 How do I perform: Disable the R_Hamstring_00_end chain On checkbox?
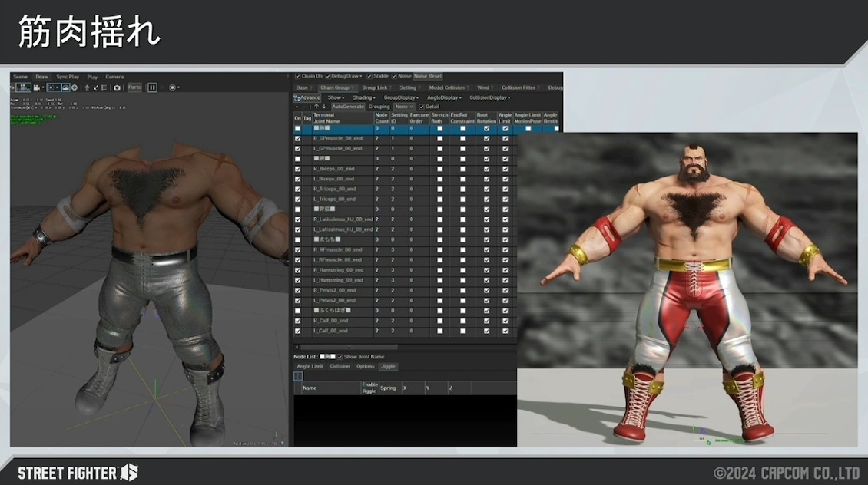298,270
